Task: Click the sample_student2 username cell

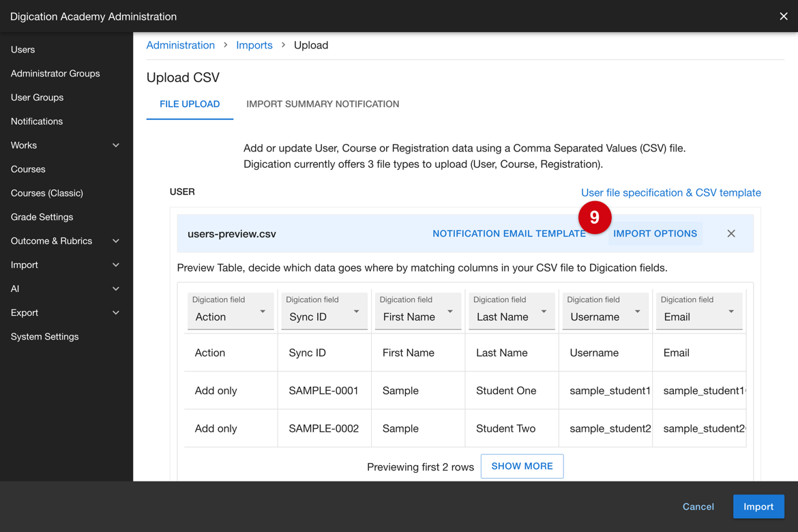Action: pos(606,428)
